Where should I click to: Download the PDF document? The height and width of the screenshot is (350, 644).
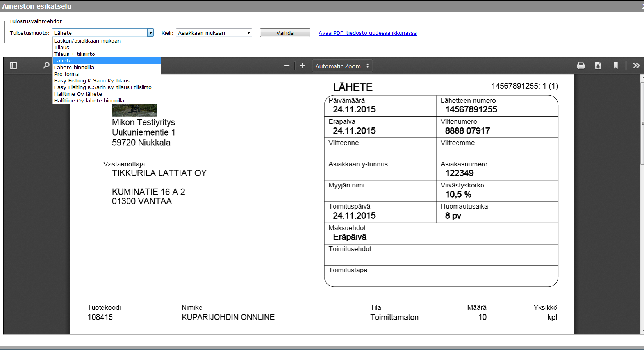pos(598,66)
